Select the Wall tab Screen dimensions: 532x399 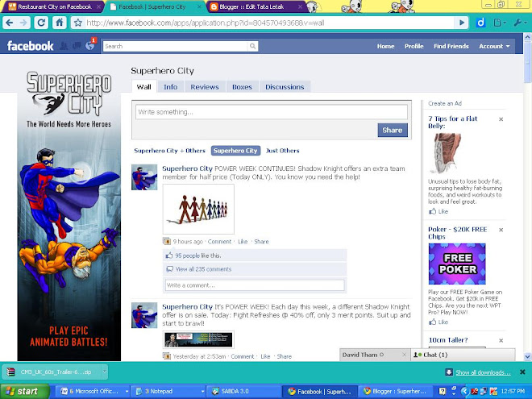point(143,87)
